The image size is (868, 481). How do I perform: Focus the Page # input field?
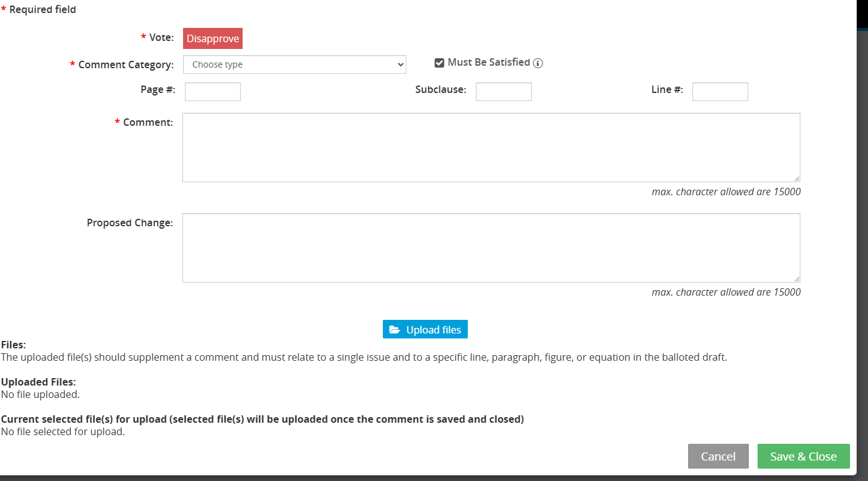pos(213,92)
